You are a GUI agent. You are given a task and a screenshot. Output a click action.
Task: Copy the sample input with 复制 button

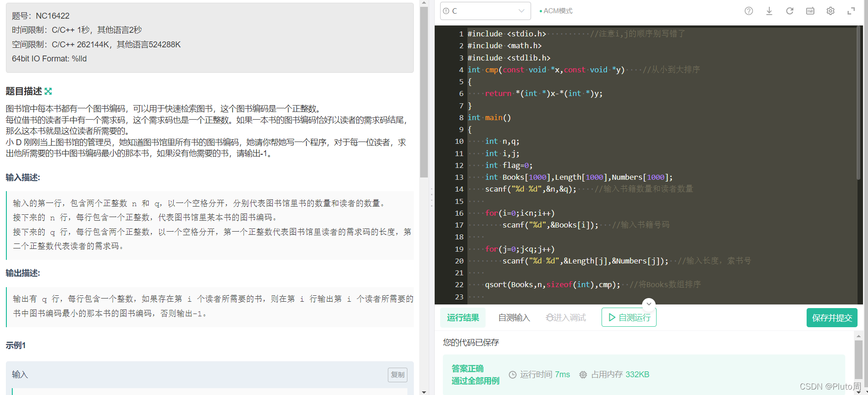[x=397, y=375]
